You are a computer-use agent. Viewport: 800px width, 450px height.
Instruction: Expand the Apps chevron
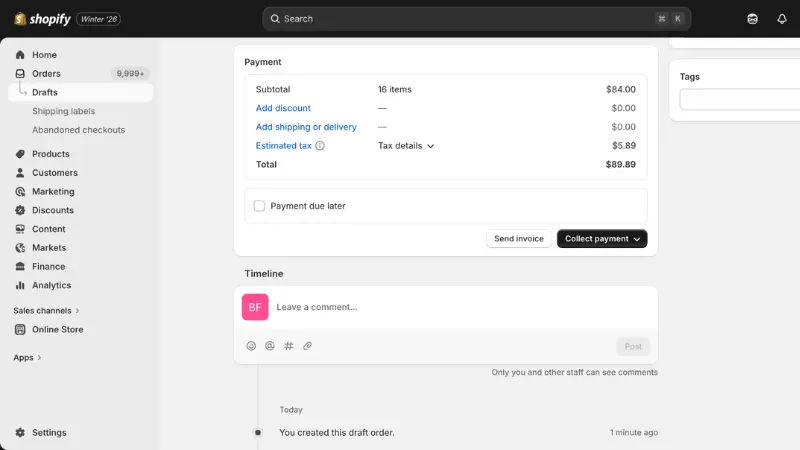[x=39, y=358]
